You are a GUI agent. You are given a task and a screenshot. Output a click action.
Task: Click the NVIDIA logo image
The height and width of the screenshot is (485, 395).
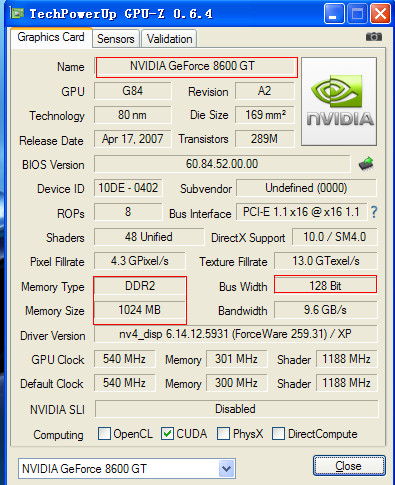click(339, 102)
